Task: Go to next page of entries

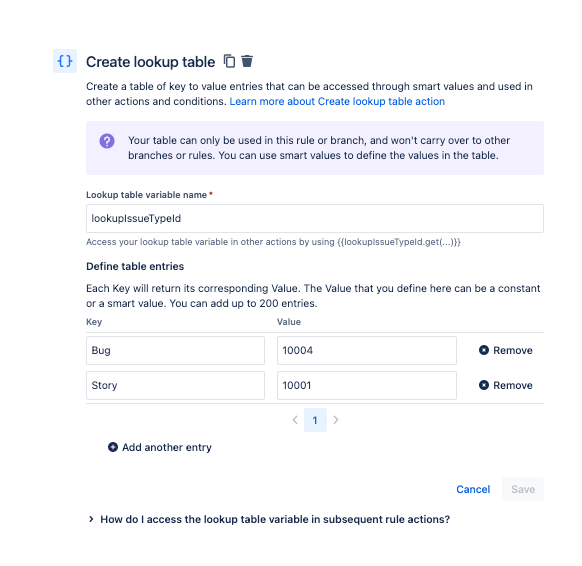Action: click(336, 420)
